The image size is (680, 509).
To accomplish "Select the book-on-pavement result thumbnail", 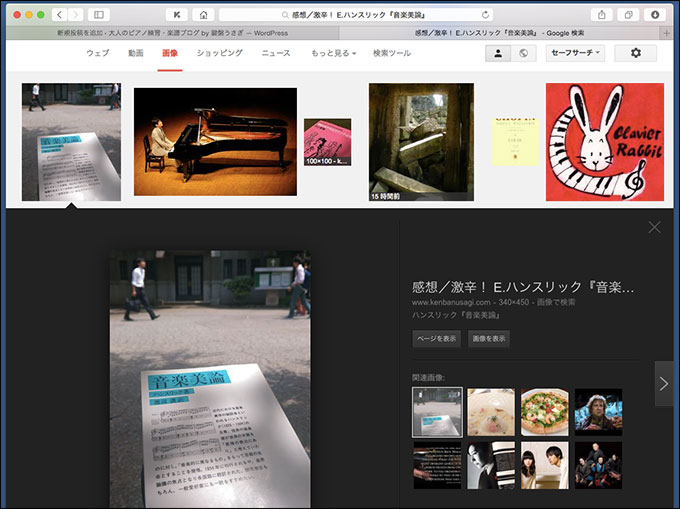I will click(72, 142).
